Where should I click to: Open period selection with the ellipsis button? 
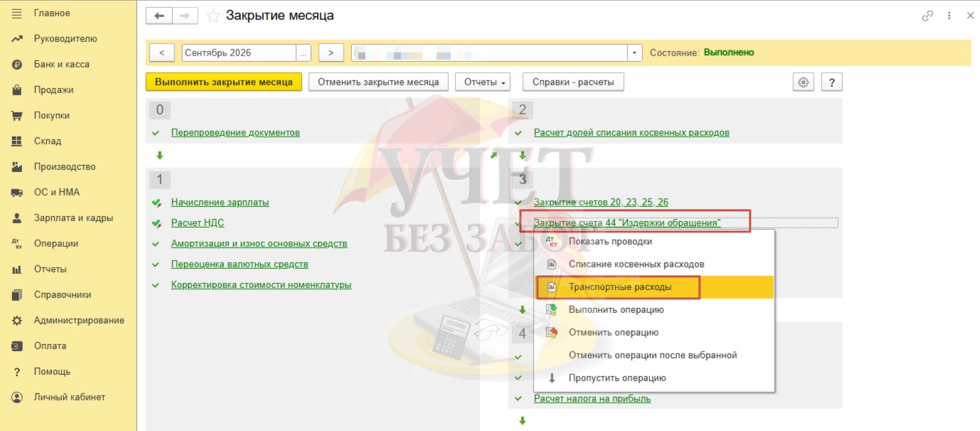pos(304,53)
